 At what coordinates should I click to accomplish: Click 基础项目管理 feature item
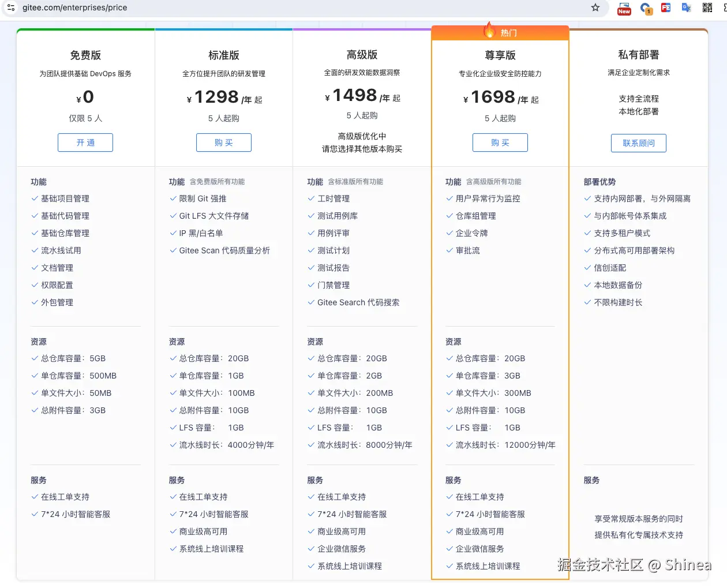[65, 199]
